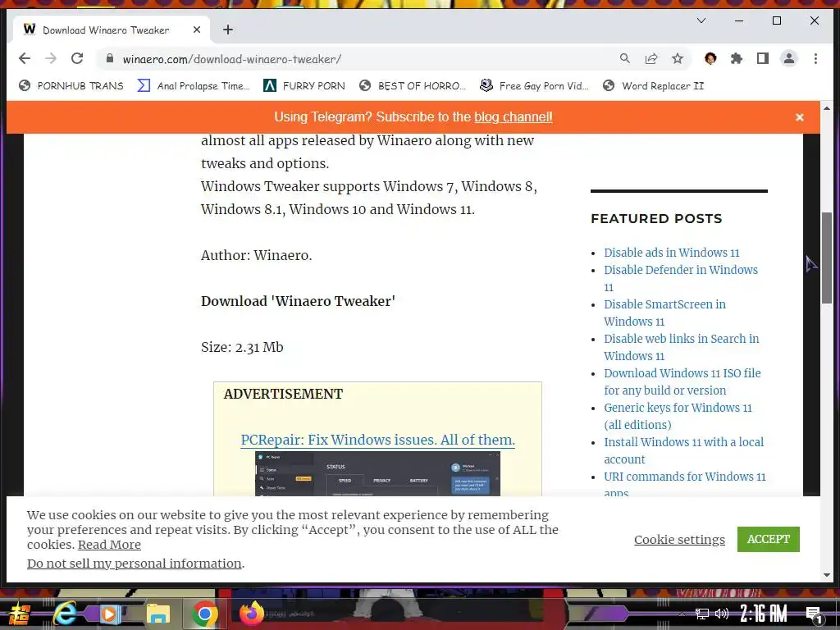840x630 pixels.
Task: Click Do not sell my personal information
Action: [x=135, y=564]
